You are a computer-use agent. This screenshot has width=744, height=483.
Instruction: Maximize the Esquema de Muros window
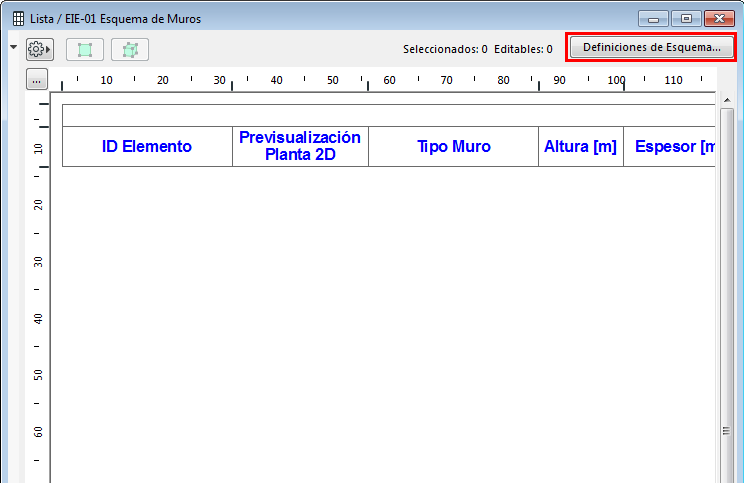coord(686,19)
